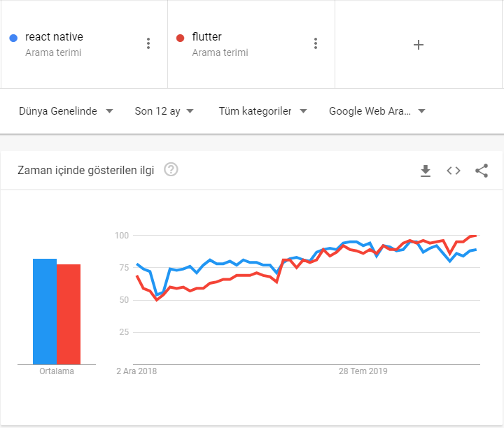Select the red average bar for flutter
This screenshot has width=504, height=428.
pos(69,314)
